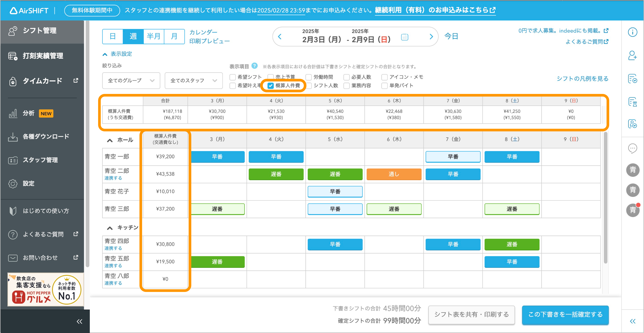Click the help question mark beside 表示項目

click(x=254, y=65)
